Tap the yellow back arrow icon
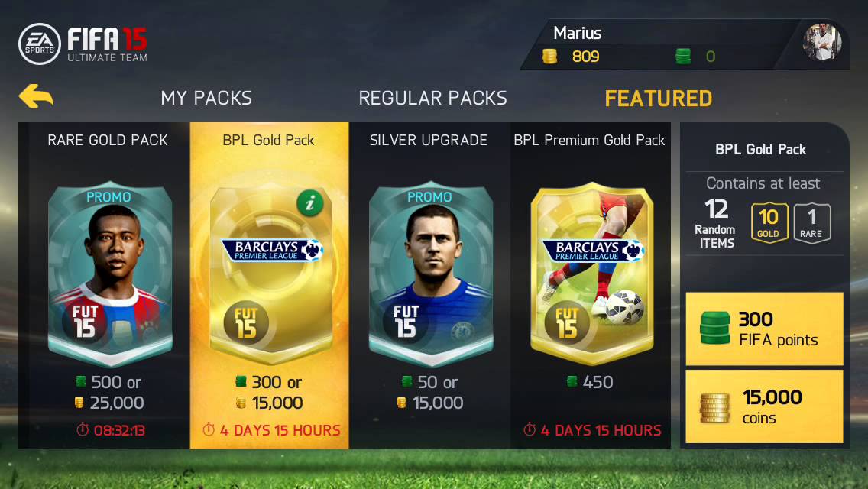 point(36,96)
